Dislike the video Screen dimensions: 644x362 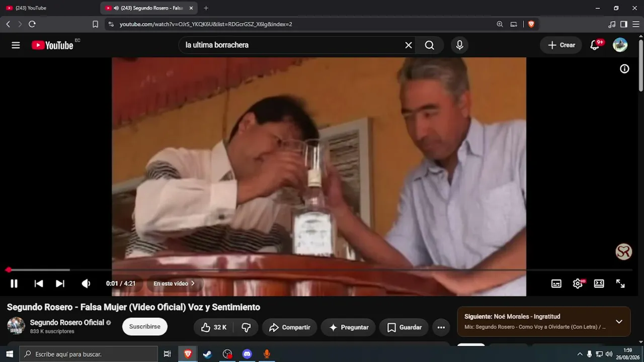point(246,327)
